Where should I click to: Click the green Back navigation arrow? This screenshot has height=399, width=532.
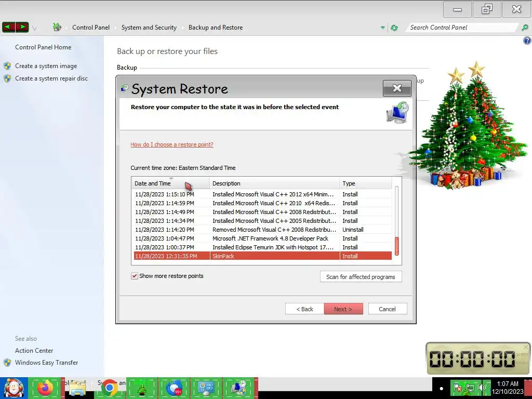[8, 27]
